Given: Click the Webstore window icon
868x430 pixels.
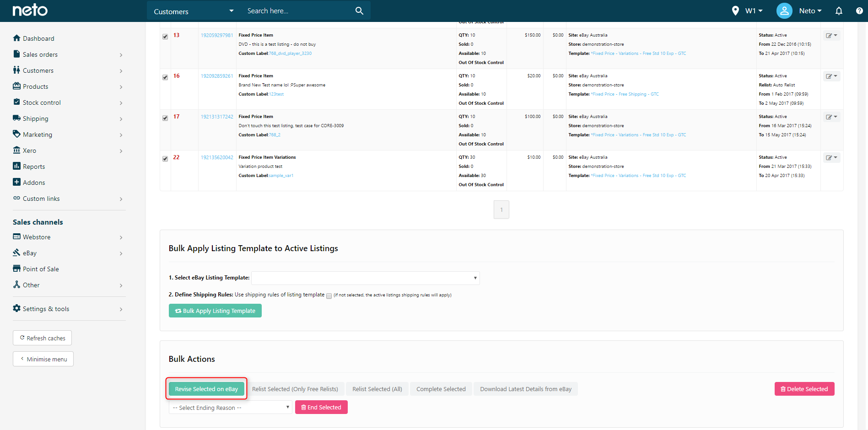Looking at the screenshot, I should [16, 236].
